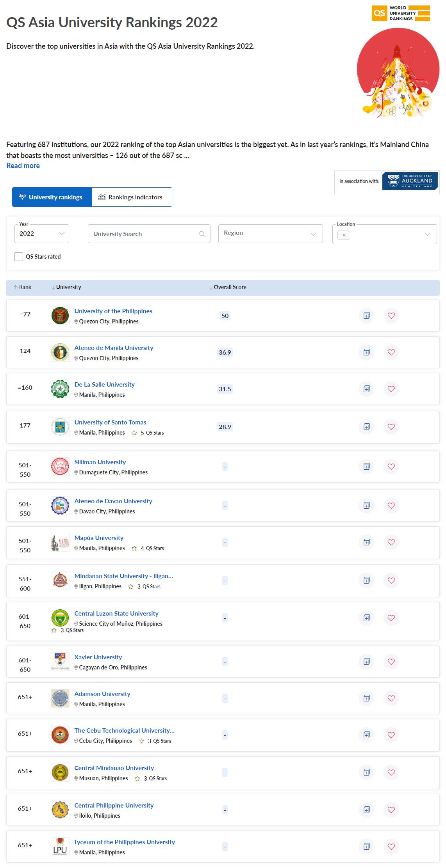The width and height of the screenshot is (446, 868).
Task: Heart De La Salle University
Action: click(x=391, y=389)
